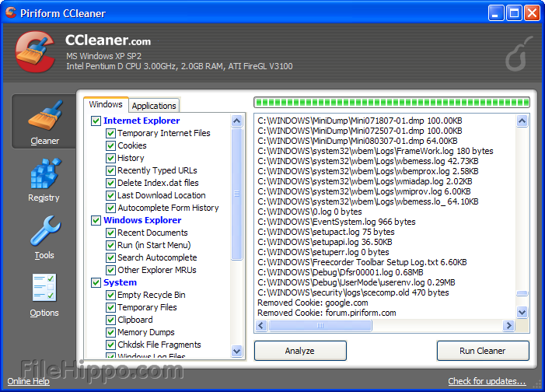
Task: Toggle the System group checkbox
Action: tap(96, 283)
